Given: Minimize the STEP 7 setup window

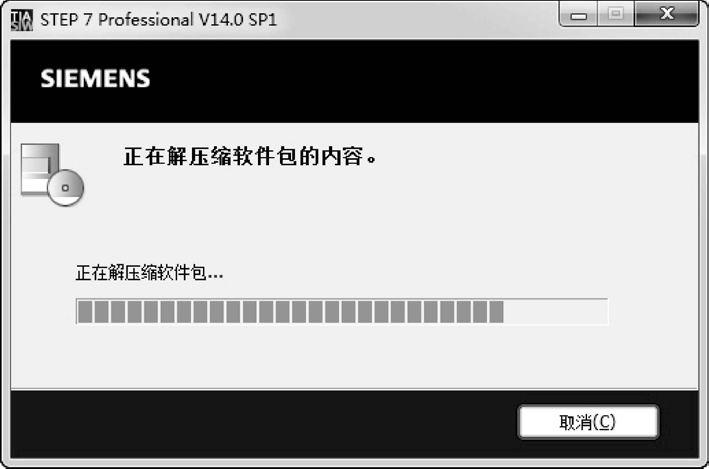Looking at the screenshot, I should (578, 14).
